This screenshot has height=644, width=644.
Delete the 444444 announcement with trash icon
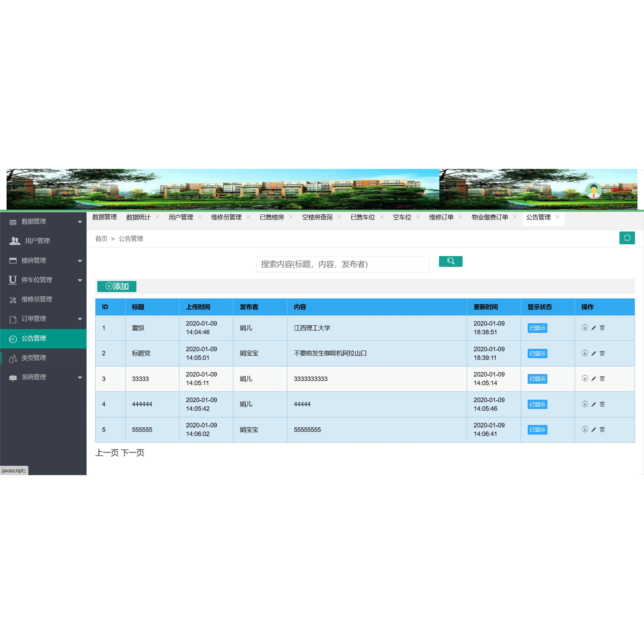[x=602, y=404]
